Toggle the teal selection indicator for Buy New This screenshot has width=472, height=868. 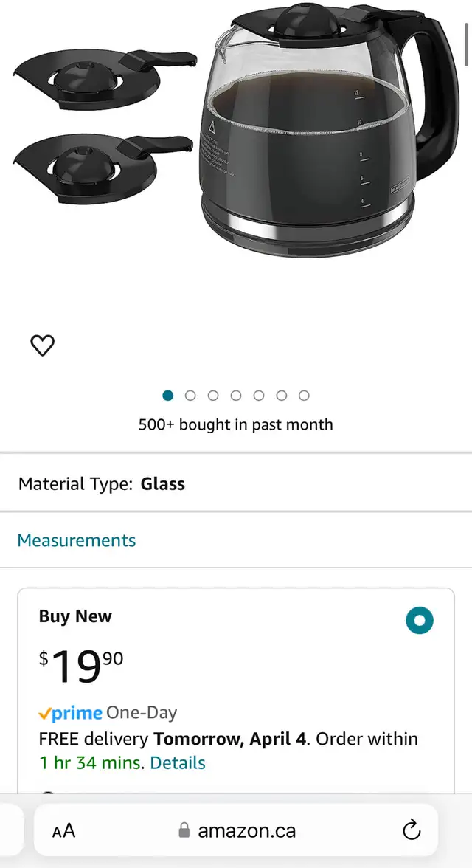coord(420,621)
